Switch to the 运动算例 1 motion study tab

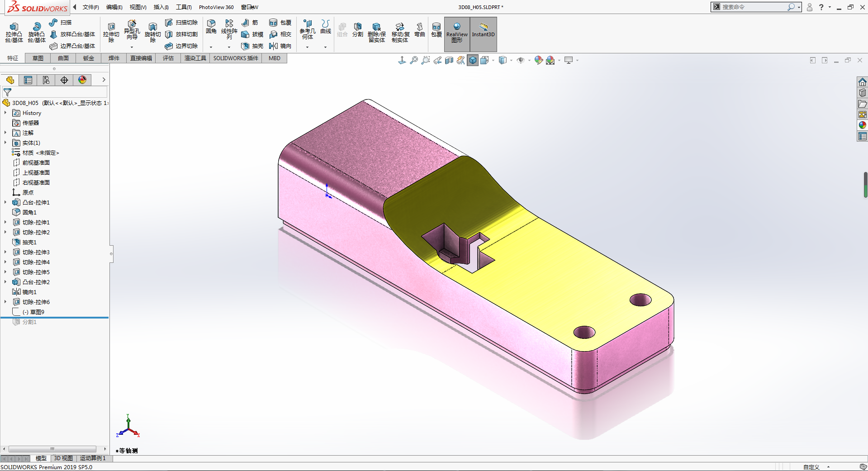click(93, 458)
